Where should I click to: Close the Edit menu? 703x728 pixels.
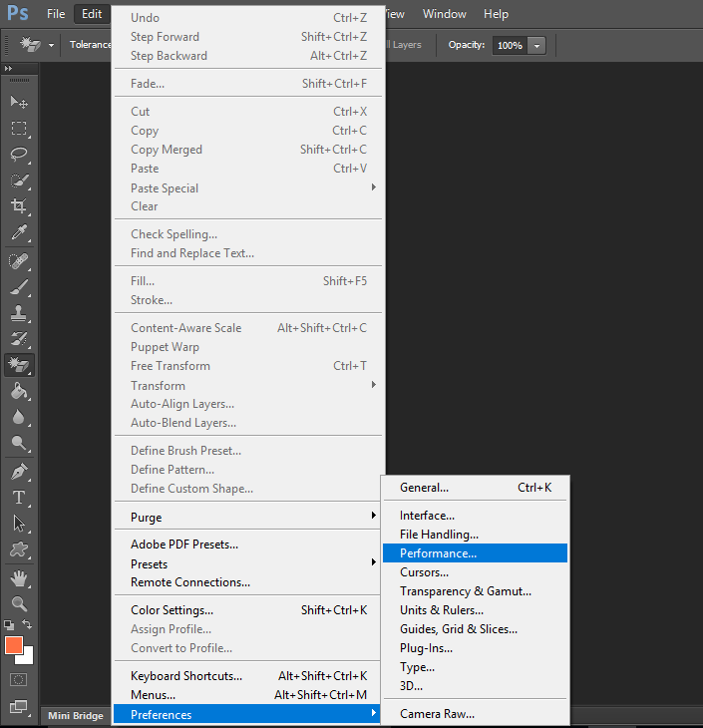tap(92, 14)
